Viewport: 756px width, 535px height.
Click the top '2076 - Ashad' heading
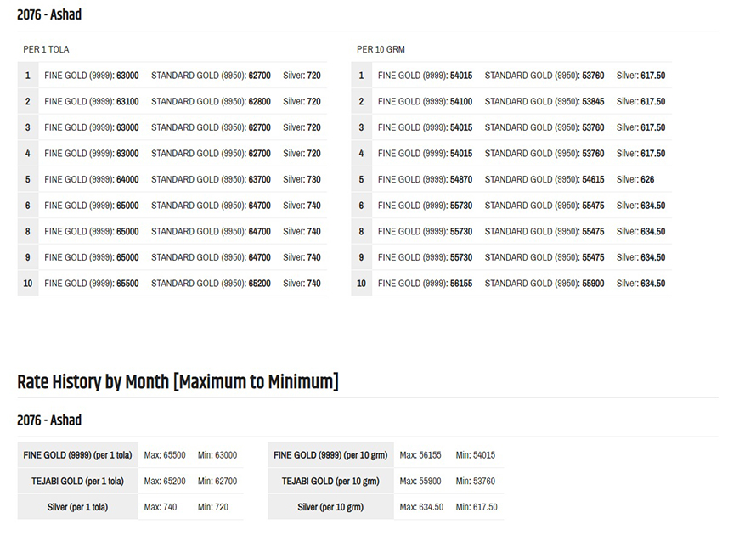(x=49, y=14)
